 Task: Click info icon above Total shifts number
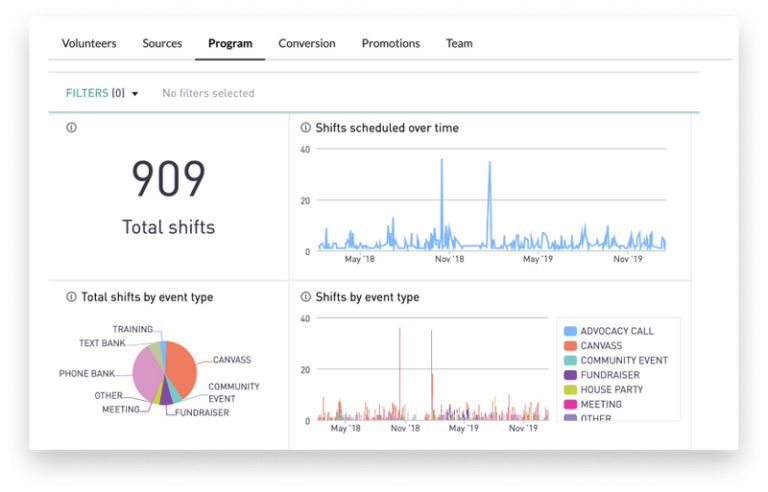click(71, 128)
